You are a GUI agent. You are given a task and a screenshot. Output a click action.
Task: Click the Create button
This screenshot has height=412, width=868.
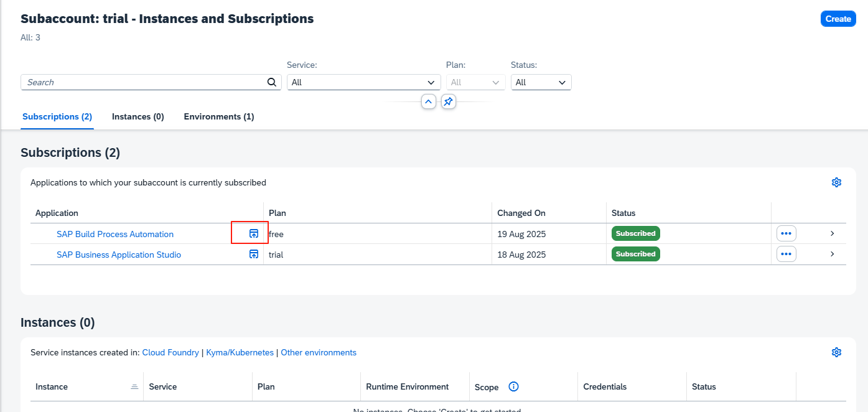coord(838,19)
